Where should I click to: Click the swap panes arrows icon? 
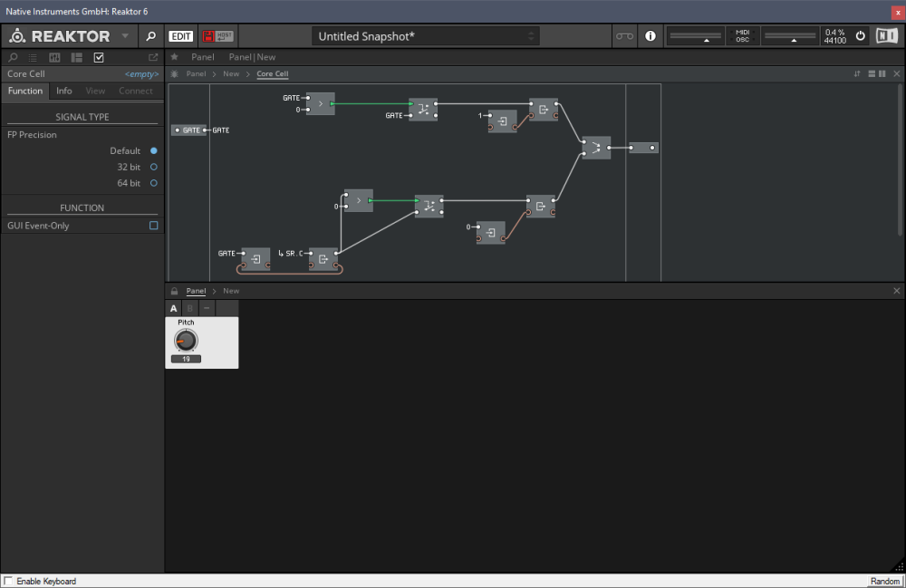857,74
